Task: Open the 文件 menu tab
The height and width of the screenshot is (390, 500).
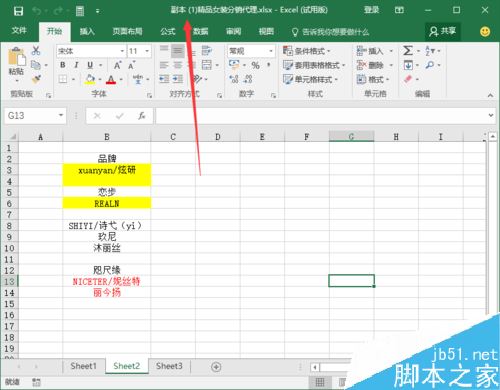Action: (x=19, y=31)
